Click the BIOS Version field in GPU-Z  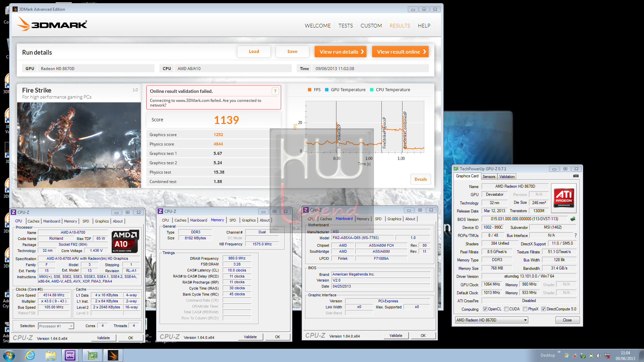pos(525,219)
